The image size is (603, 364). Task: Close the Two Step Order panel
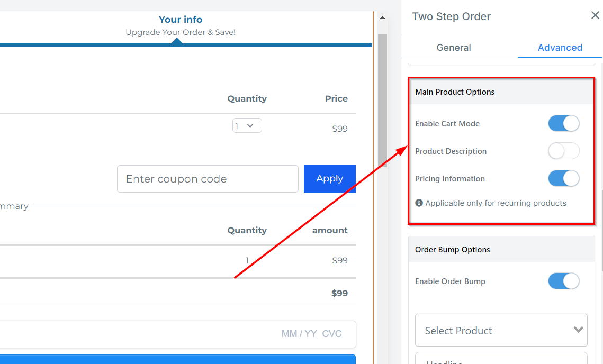(595, 16)
